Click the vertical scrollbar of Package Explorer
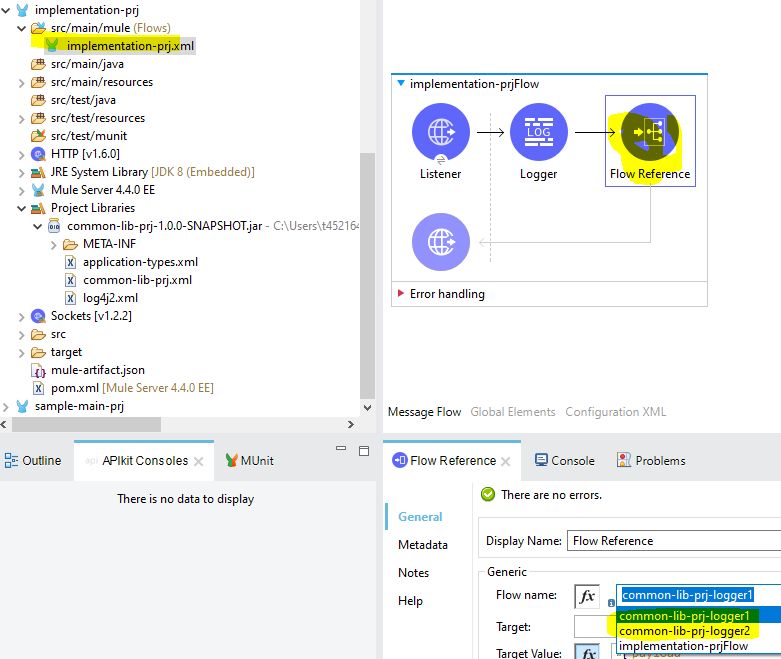The height and width of the screenshot is (659, 781). point(367,275)
